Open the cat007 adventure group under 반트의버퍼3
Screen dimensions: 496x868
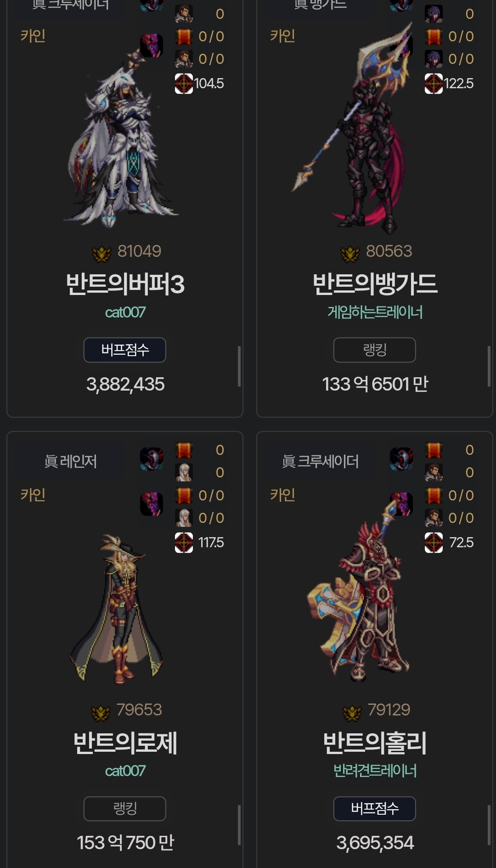pos(125,312)
